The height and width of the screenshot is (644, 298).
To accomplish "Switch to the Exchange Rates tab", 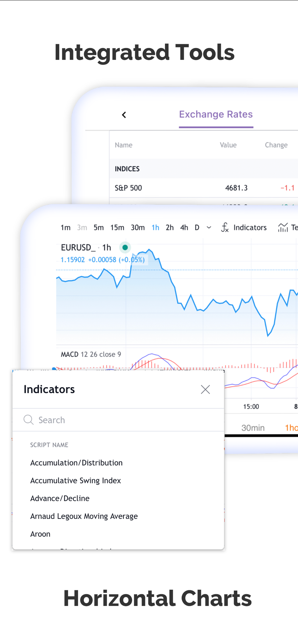I will click(216, 115).
